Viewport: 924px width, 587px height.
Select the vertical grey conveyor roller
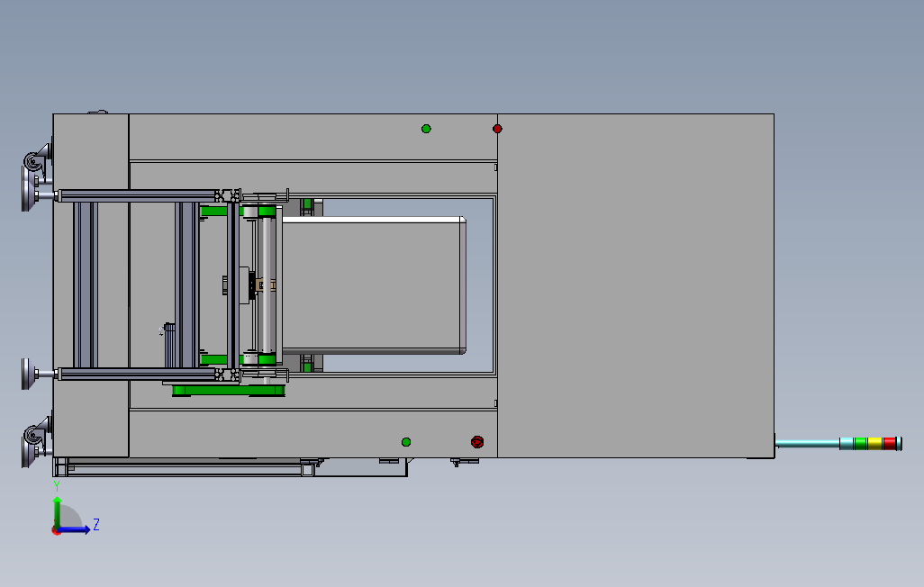click(x=267, y=285)
